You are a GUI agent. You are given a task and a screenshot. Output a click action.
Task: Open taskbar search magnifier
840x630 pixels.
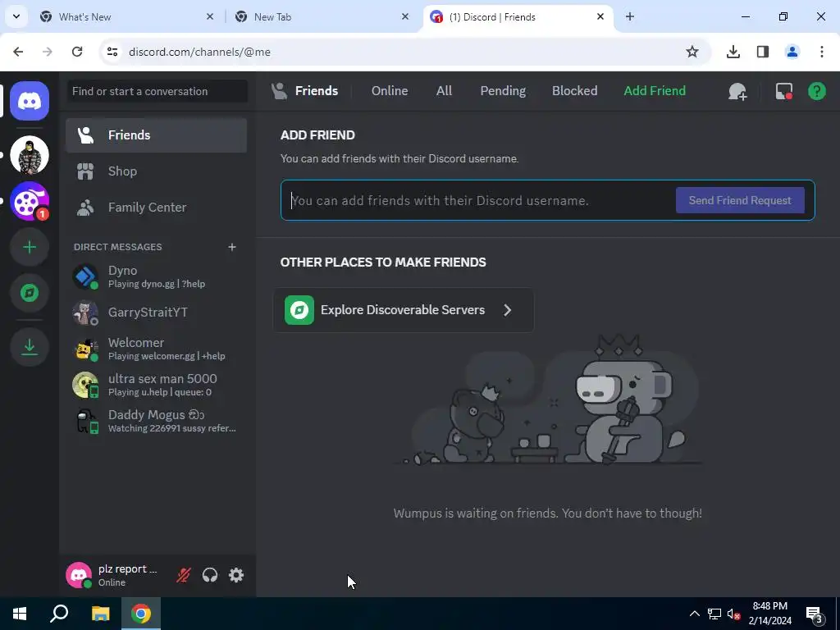click(59, 614)
